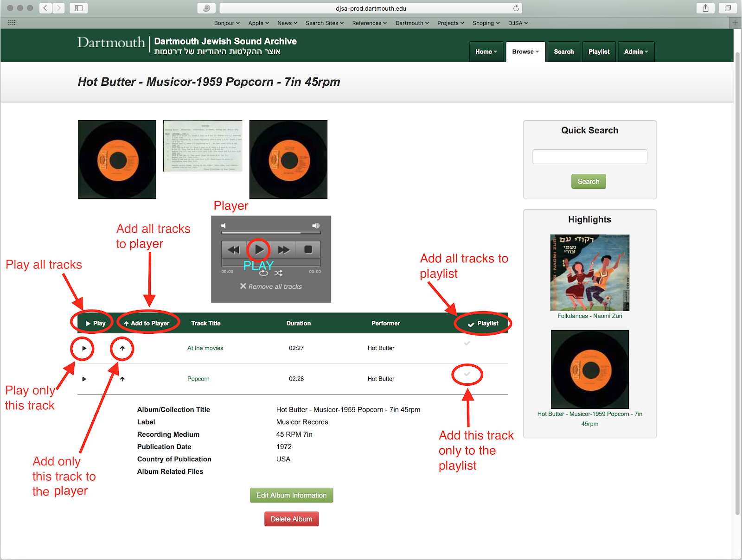Click the page's vertical scrollbar
The height and width of the screenshot is (560, 742).
pyautogui.click(x=737, y=283)
